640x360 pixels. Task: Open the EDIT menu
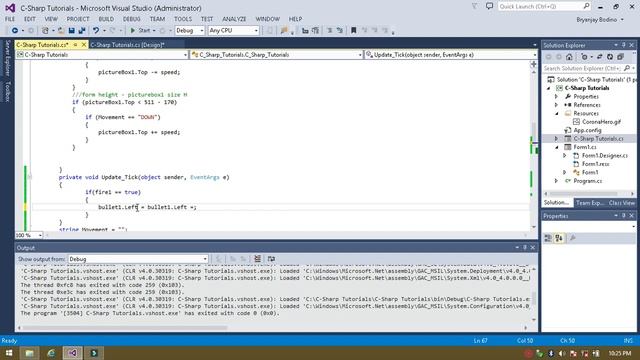[30, 19]
